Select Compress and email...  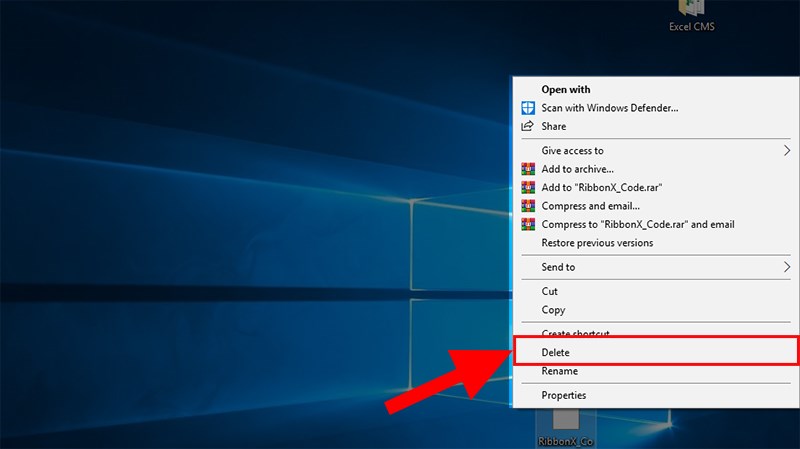[656, 206]
